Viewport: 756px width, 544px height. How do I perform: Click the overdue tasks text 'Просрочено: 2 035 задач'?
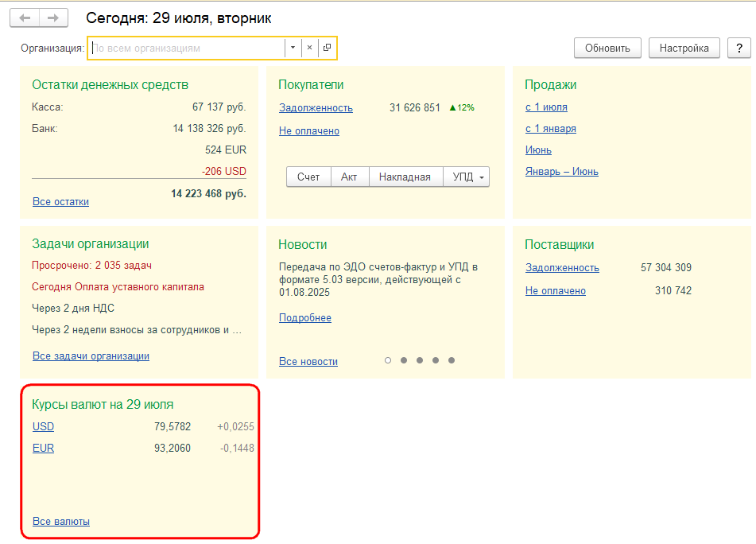(91, 266)
